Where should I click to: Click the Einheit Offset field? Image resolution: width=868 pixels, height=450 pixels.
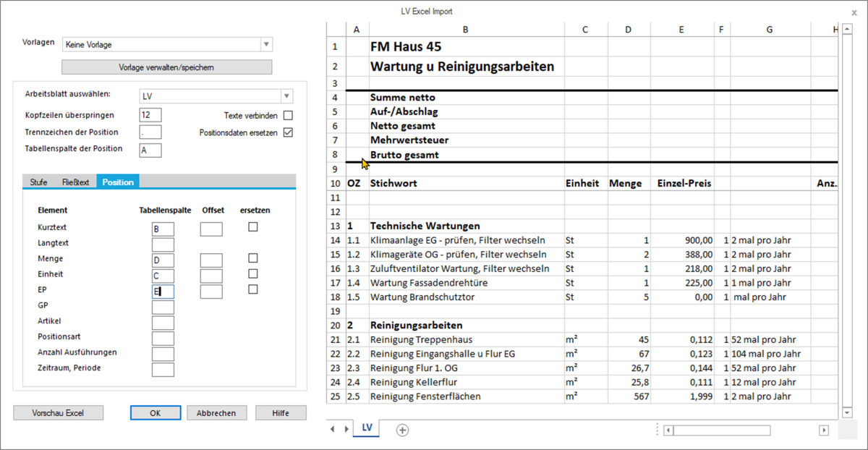pyautogui.click(x=211, y=276)
